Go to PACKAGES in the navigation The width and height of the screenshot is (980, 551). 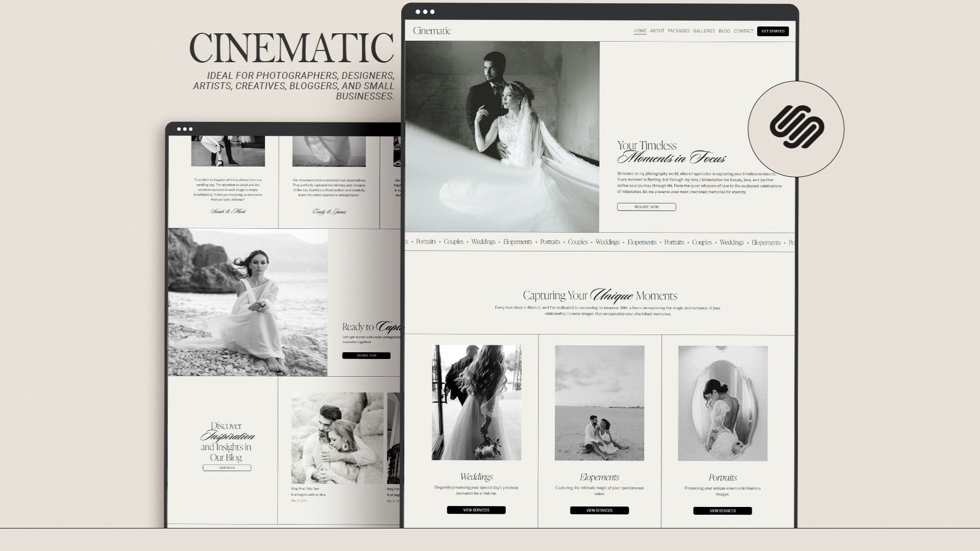pyautogui.click(x=679, y=31)
